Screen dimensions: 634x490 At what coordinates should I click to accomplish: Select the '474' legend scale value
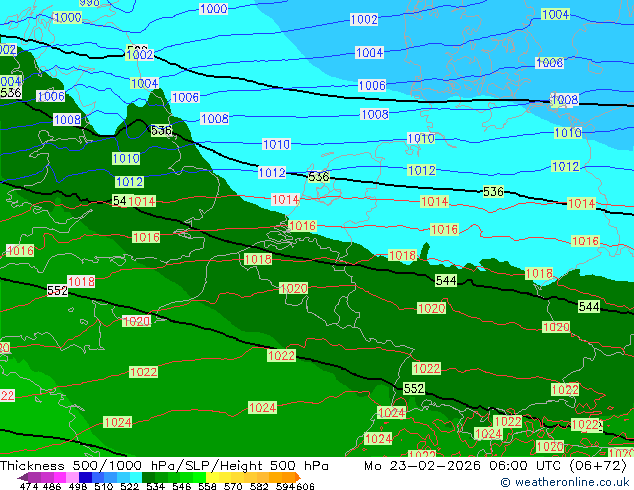pos(29,486)
